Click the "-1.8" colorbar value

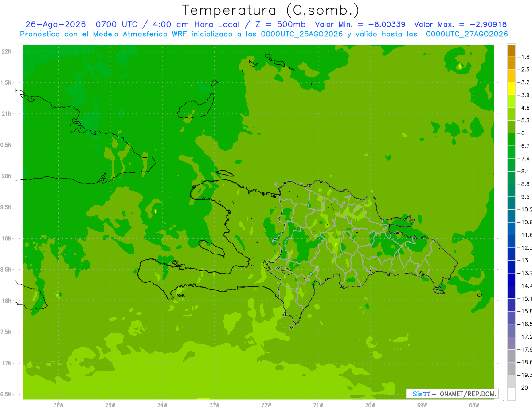point(524,57)
